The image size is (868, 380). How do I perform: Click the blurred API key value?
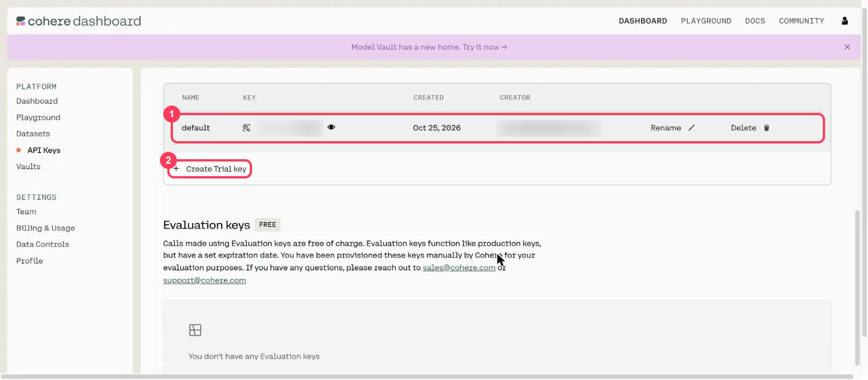[x=289, y=128]
